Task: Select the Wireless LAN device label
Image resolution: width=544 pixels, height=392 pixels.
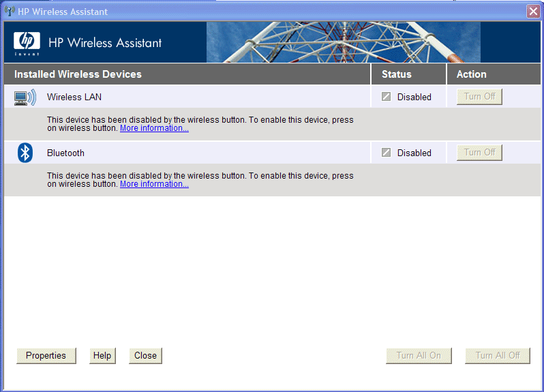Action: 74,97
